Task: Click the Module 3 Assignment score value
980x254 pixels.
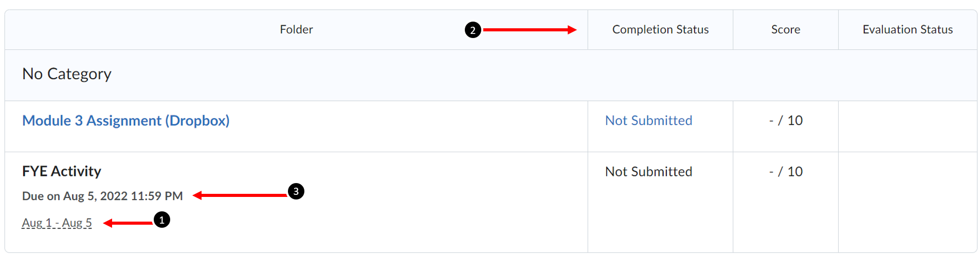Action: [x=786, y=120]
